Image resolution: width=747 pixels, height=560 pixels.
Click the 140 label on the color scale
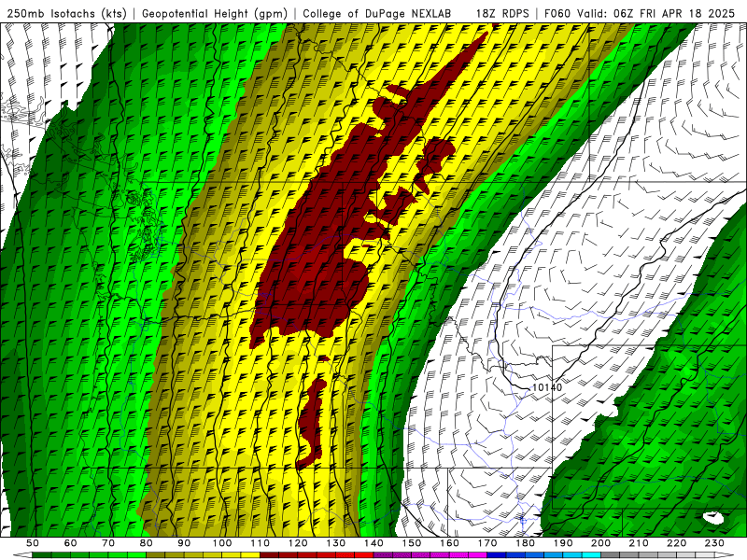[373, 543]
